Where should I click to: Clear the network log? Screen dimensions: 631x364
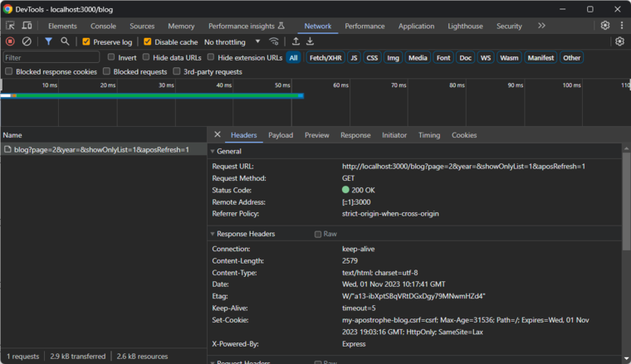point(27,41)
